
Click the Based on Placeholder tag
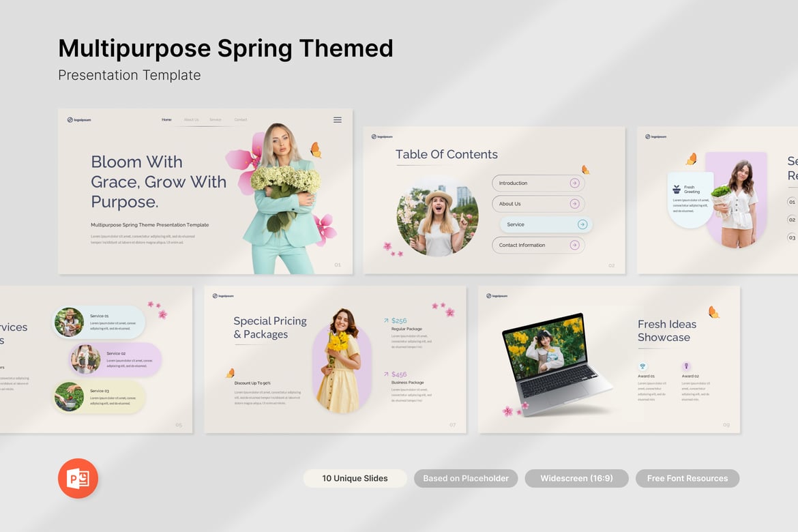(466, 478)
